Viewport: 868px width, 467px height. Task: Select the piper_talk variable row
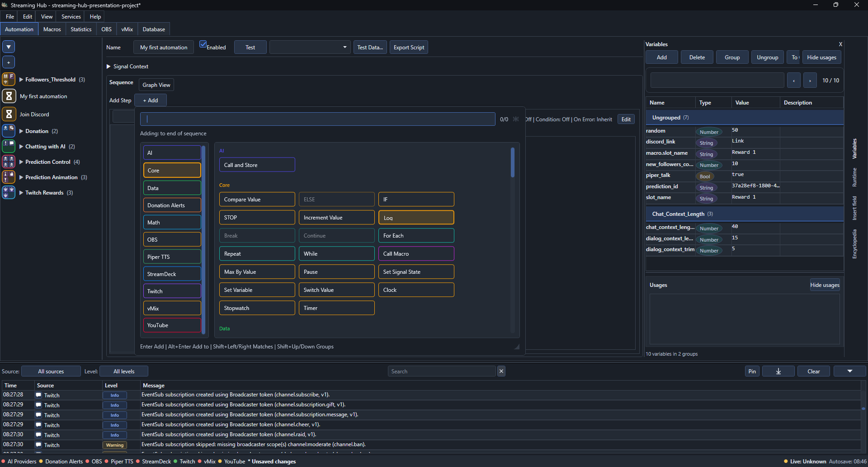tap(744, 175)
